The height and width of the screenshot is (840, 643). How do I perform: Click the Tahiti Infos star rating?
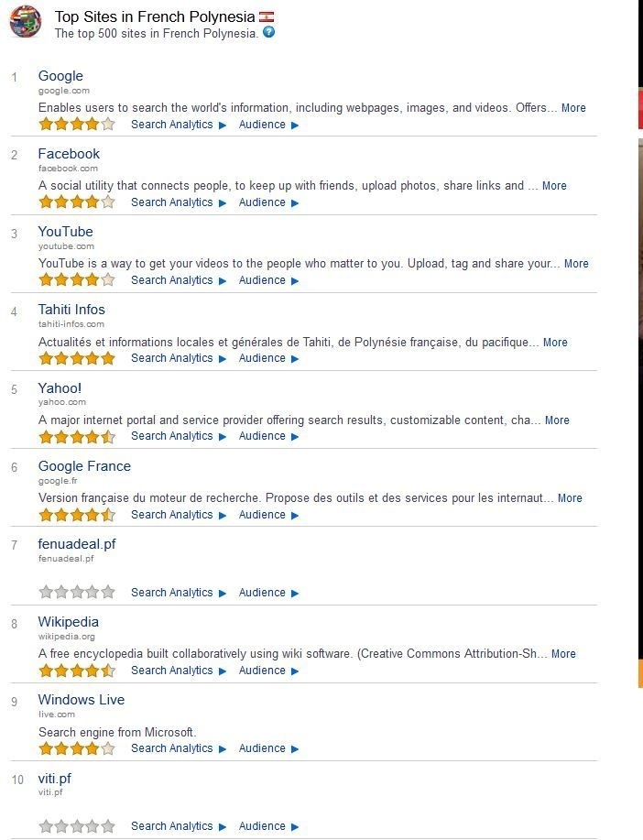click(x=77, y=358)
